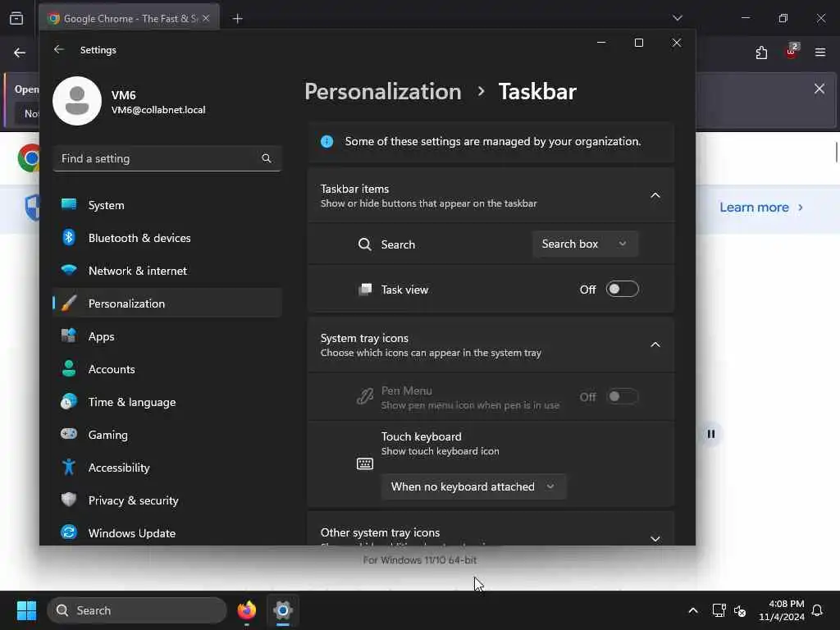Click the pause button on the webpage
Image resolution: width=840 pixels, height=630 pixels.
[711, 434]
